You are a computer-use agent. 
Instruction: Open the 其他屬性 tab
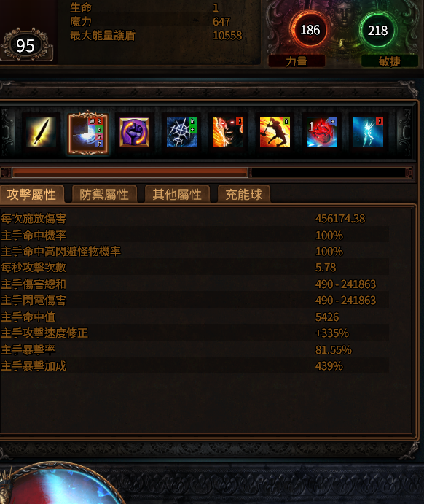click(x=177, y=195)
